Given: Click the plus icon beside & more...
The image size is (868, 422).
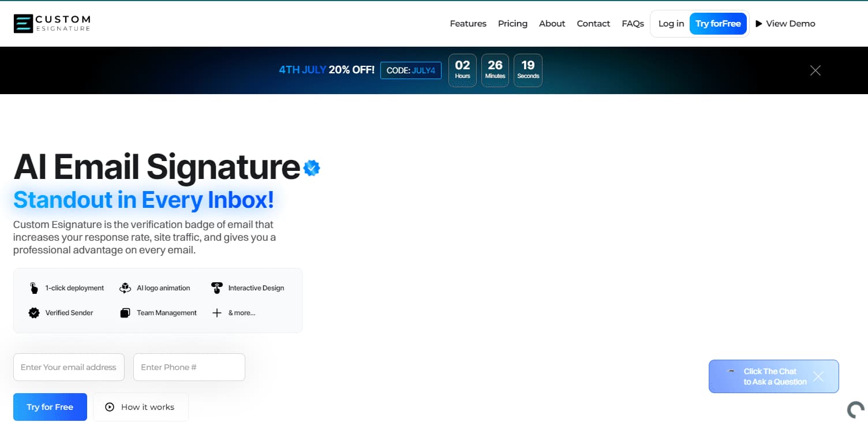Looking at the screenshot, I should coord(217,313).
